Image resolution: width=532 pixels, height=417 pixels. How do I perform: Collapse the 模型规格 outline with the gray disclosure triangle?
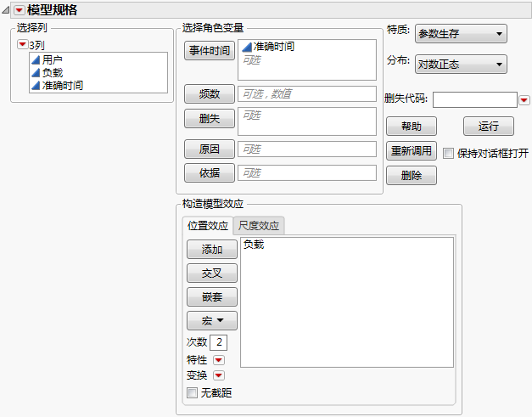click(5, 10)
